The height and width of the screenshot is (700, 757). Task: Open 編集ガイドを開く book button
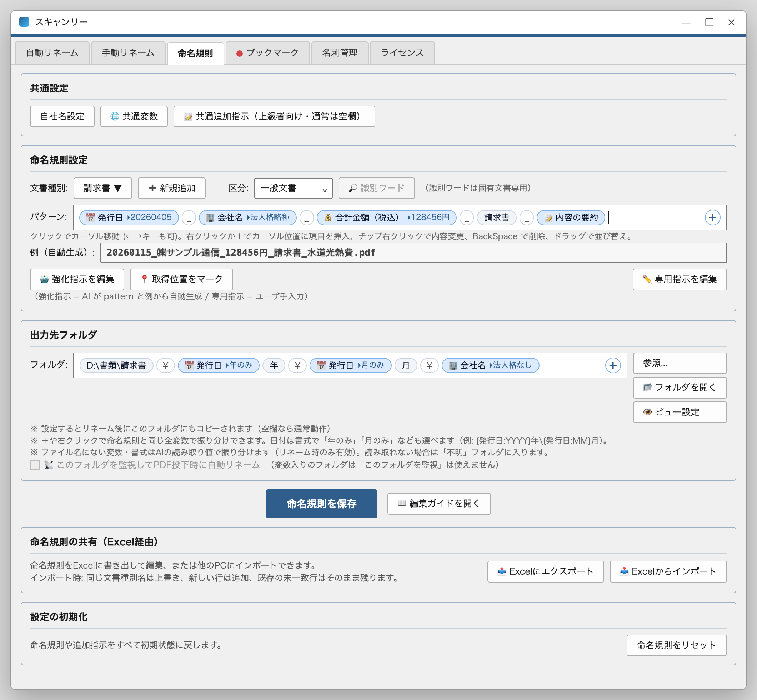pos(439,504)
